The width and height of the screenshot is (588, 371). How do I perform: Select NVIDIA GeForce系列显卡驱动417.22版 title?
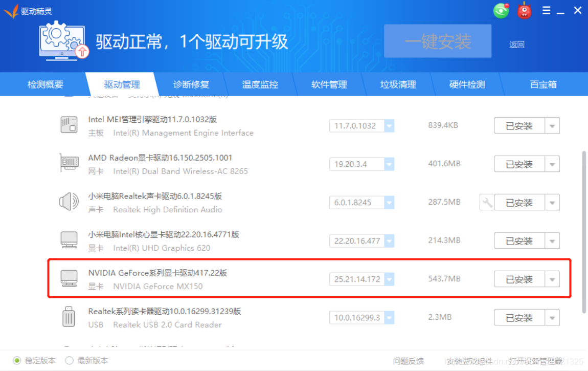pos(157,273)
